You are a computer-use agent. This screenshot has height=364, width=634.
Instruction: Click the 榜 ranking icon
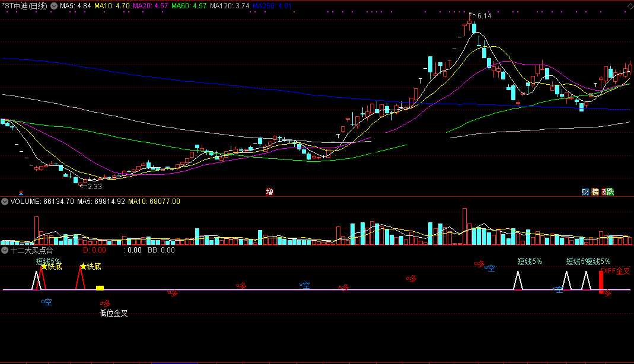(595, 192)
